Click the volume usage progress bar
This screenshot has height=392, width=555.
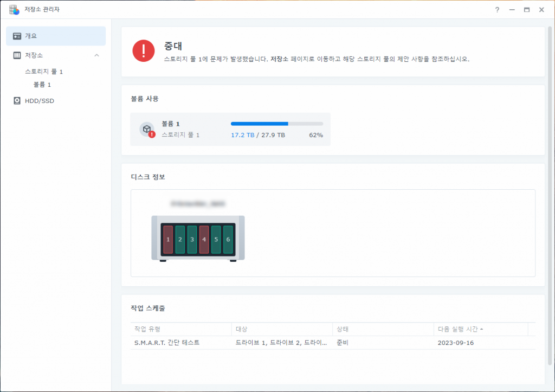(277, 124)
